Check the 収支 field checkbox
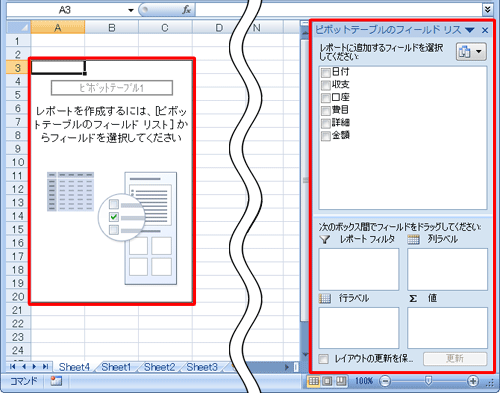The image size is (500, 393). [x=326, y=85]
